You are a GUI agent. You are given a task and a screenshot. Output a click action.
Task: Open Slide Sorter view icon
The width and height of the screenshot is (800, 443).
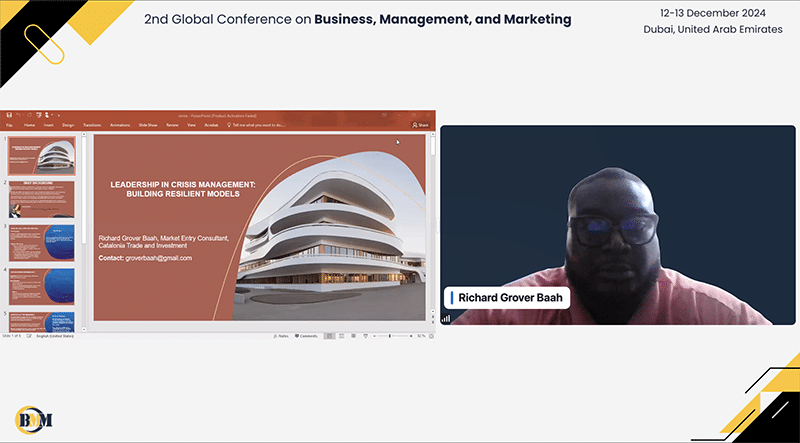click(x=342, y=336)
